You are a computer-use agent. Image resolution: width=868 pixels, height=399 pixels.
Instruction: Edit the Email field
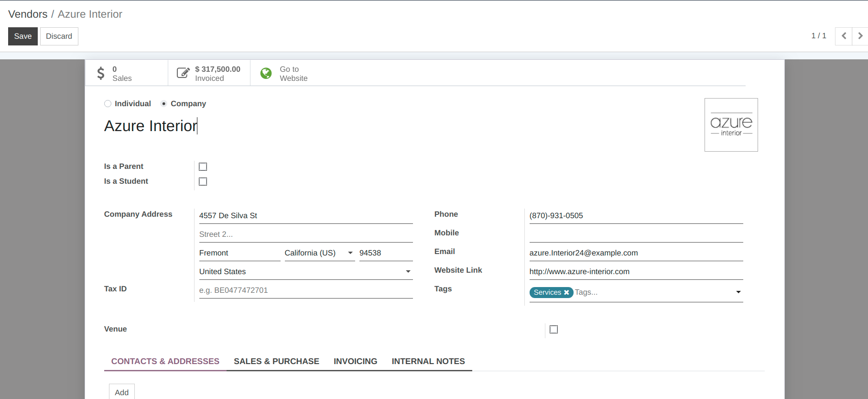(x=636, y=253)
